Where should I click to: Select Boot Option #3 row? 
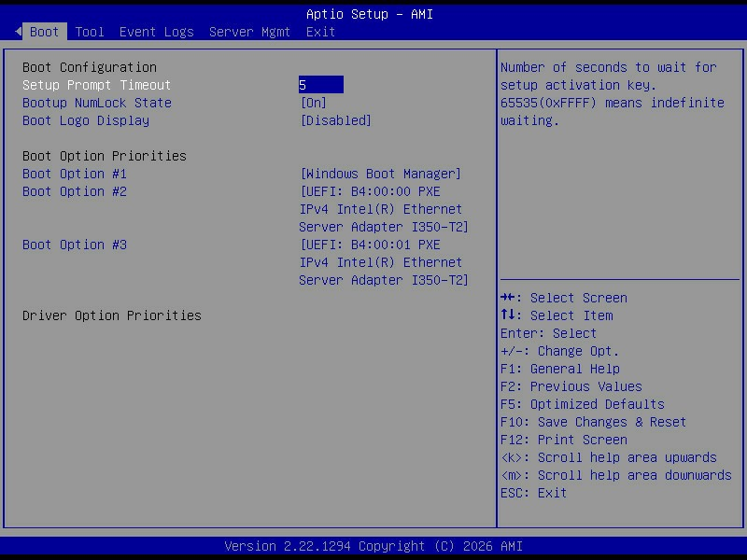(x=75, y=245)
